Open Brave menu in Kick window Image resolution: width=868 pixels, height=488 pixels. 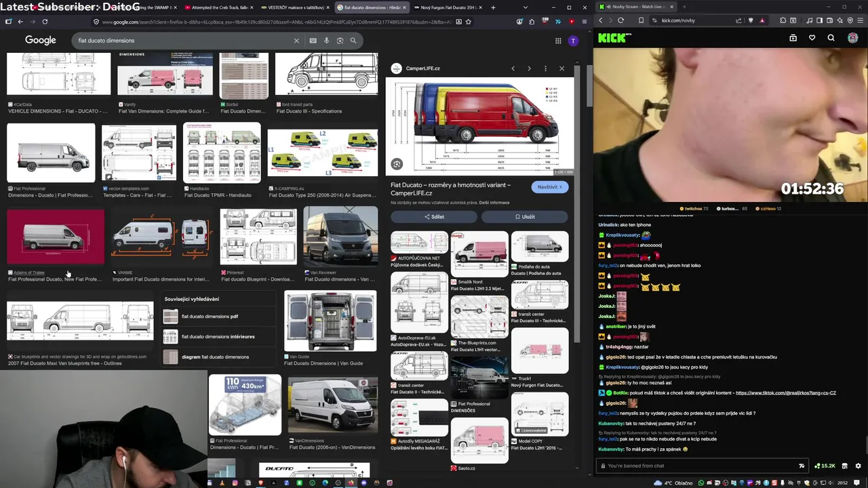[x=861, y=20]
